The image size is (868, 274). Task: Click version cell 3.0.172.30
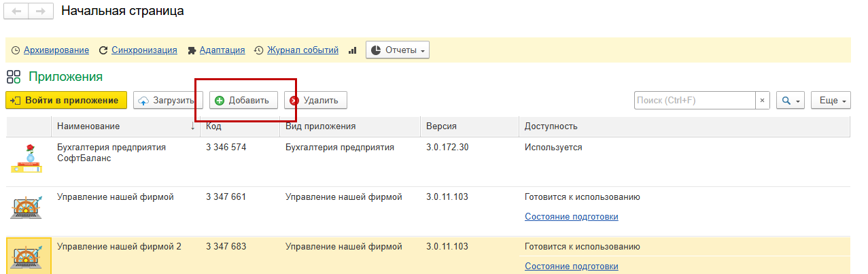pyautogui.click(x=447, y=147)
